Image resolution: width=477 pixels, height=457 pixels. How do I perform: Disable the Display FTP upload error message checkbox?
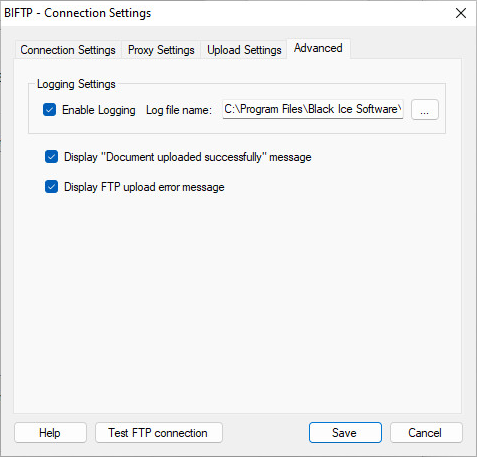[x=51, y=187]
